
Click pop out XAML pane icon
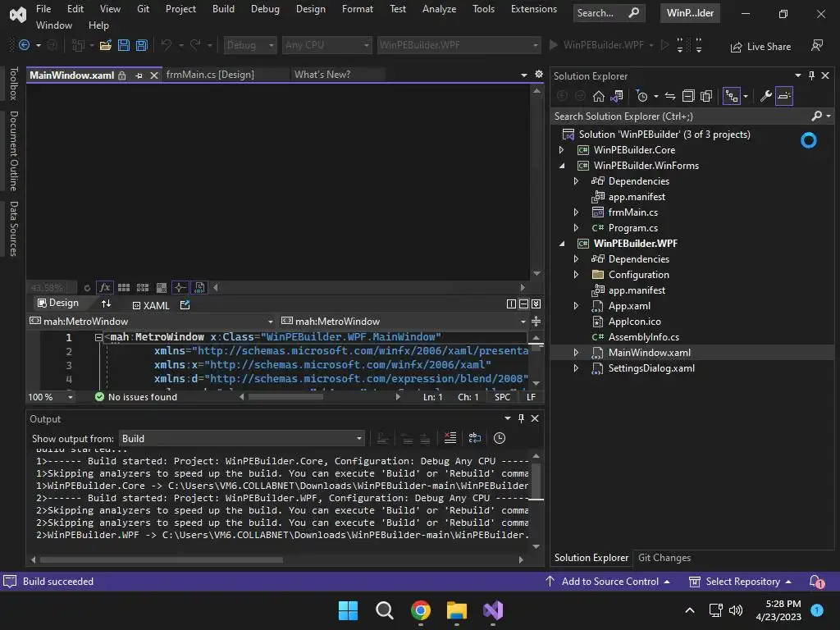tap(185, 305)
